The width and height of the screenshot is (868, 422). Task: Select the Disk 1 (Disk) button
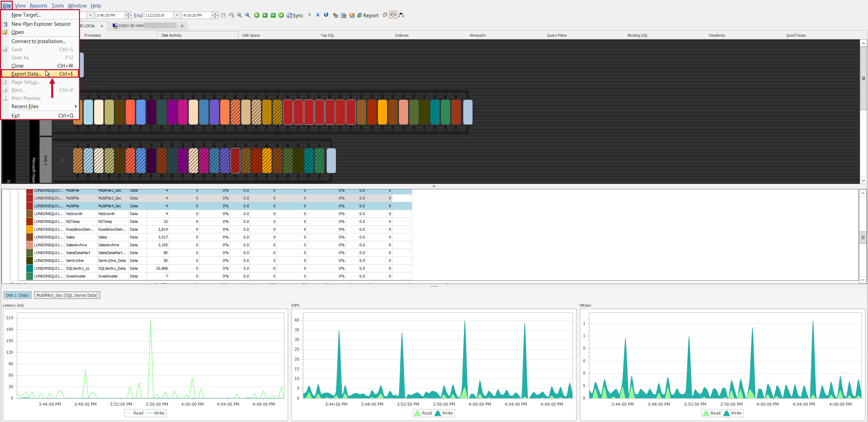click(x=17, y=295)
